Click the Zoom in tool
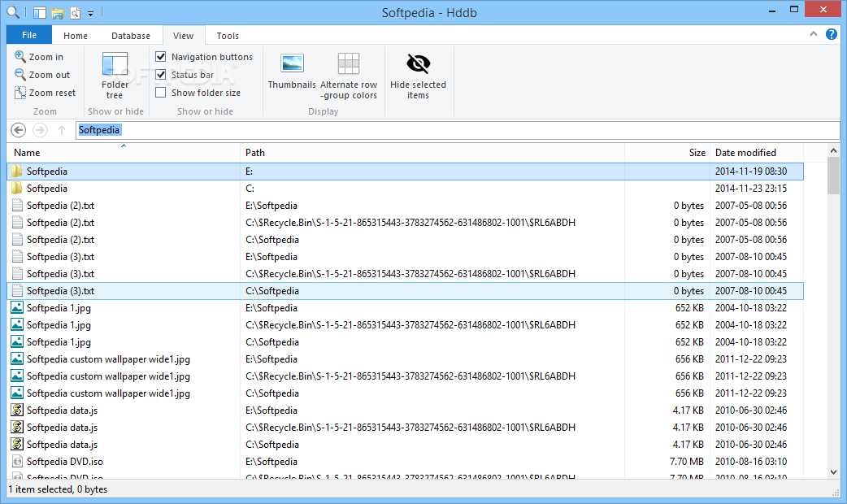The width and height of the screenshot is (847, 504). [x=39, y=57]
